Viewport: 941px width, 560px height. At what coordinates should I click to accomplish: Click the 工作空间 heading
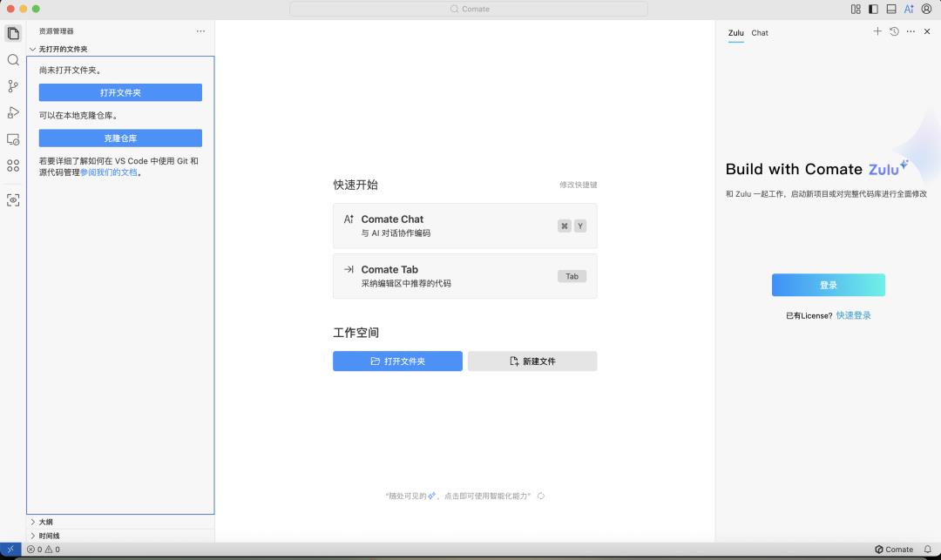point(355,332)
